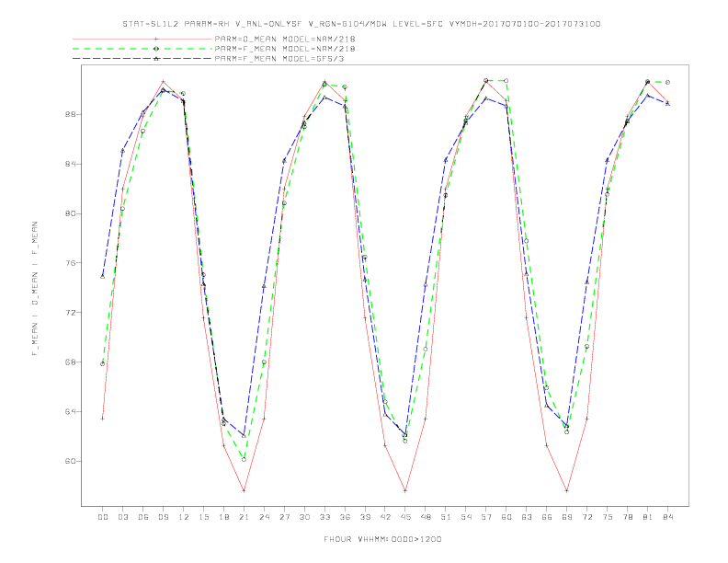The width and height of the screenshot is (728, 563).
Task: Click red O_MEAN plus marker at hour 00
Action: (x=103, y=419)
